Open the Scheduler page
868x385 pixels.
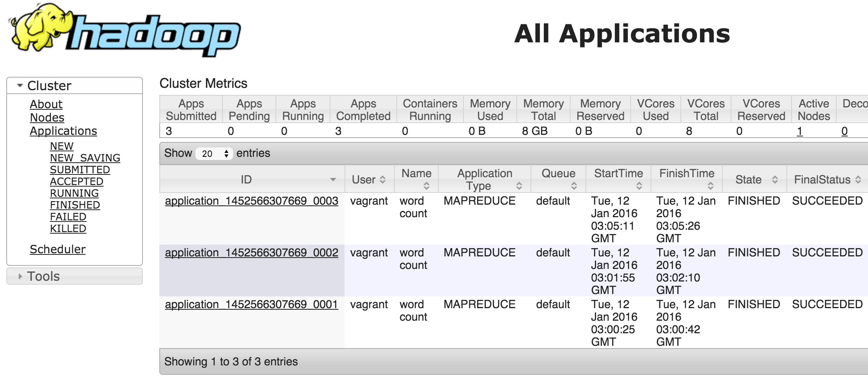[58, 249]
